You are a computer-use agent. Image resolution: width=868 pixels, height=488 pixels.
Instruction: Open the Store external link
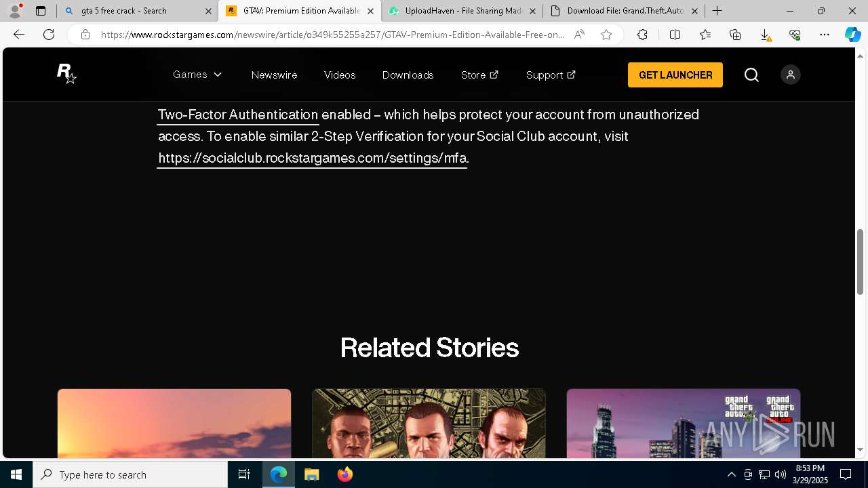479,75
